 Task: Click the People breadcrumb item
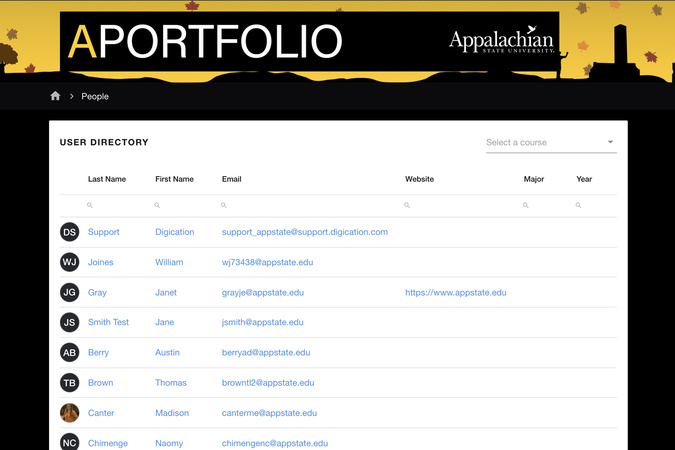point(95,96)
